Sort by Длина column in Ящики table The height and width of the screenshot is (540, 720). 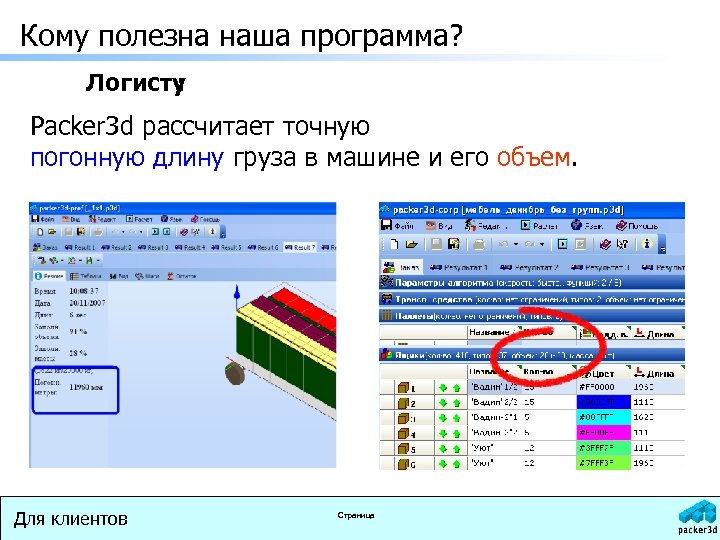658,372
